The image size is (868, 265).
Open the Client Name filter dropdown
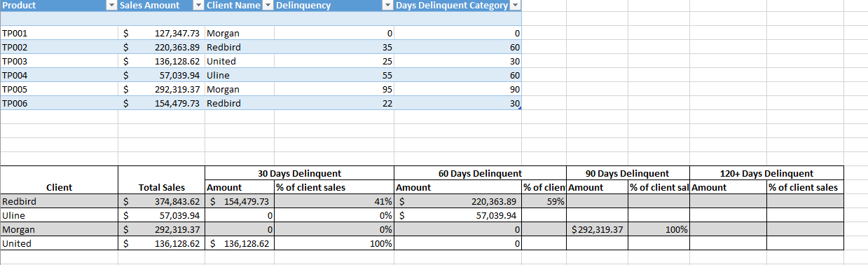coord(267,6)
